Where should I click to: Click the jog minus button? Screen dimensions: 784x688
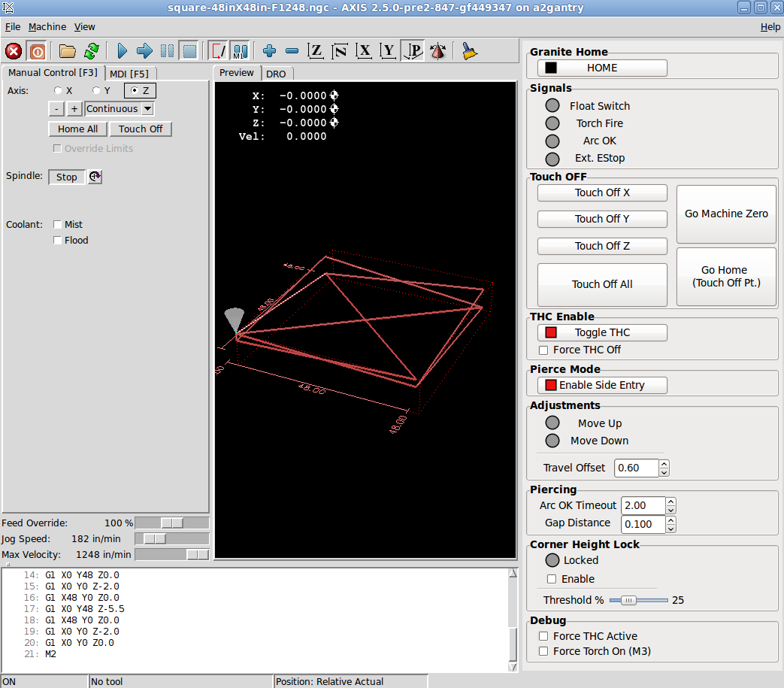click(x=56, y=108)
